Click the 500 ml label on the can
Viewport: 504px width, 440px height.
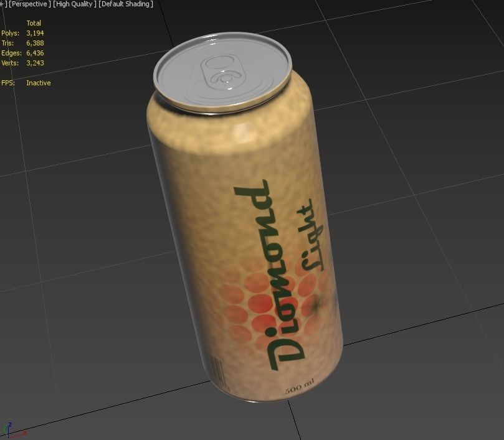tap(299, 386)
